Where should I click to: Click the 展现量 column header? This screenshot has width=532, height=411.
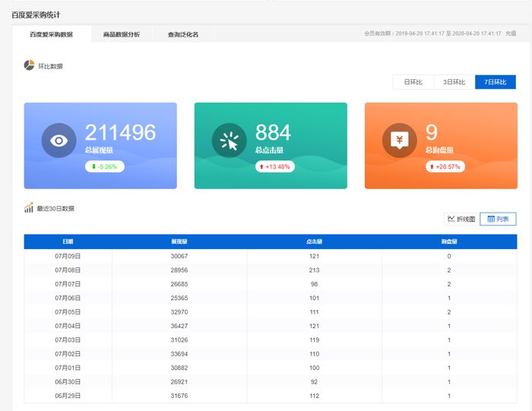[179, 242]
